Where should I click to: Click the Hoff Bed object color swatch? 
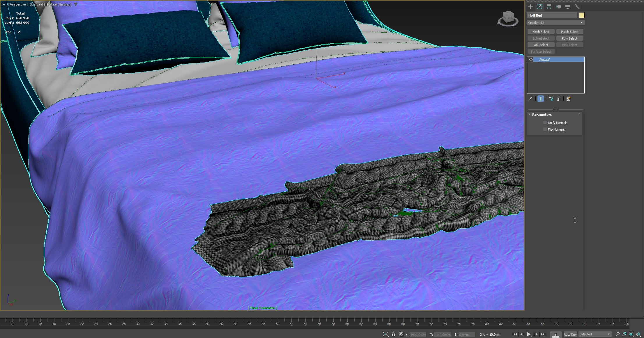tap(581, 15)
